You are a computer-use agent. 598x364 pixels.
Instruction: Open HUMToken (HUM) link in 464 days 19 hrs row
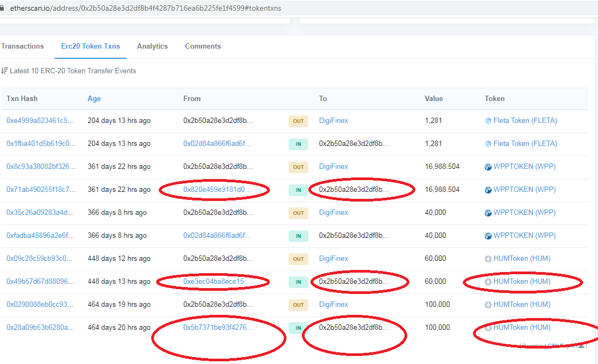(x=522, y=305)
